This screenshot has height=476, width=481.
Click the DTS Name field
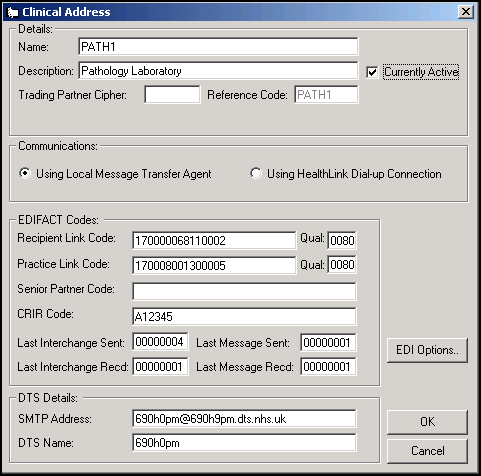pyautogui.click(x=244, y=443)
